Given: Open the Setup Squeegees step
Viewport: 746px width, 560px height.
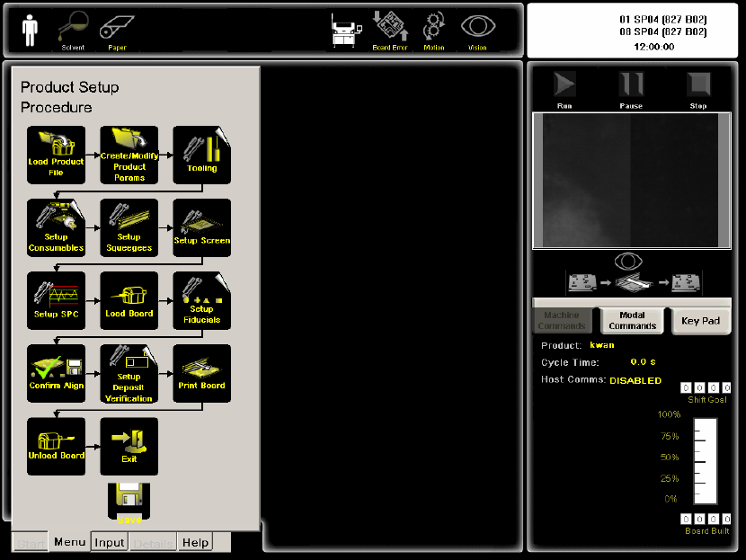Looking at the screenshot, I should click(x=129, y=228).
